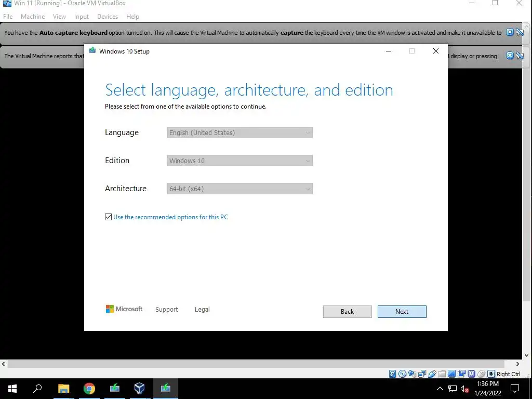Click the muted volume tray icon
Image resolution: width=532 pixels, height=399 pixels.
point(465,389)
